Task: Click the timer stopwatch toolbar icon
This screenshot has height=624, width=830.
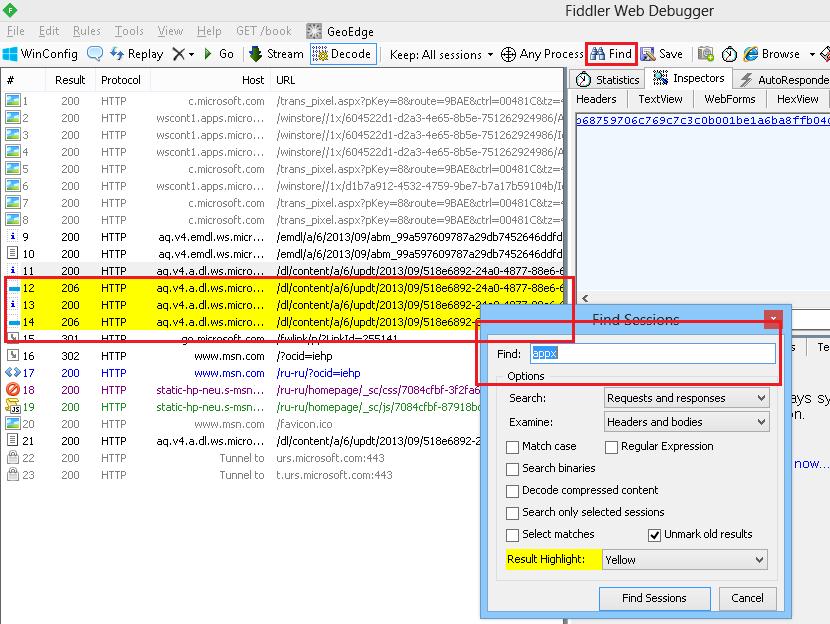Action: [729, 54]
